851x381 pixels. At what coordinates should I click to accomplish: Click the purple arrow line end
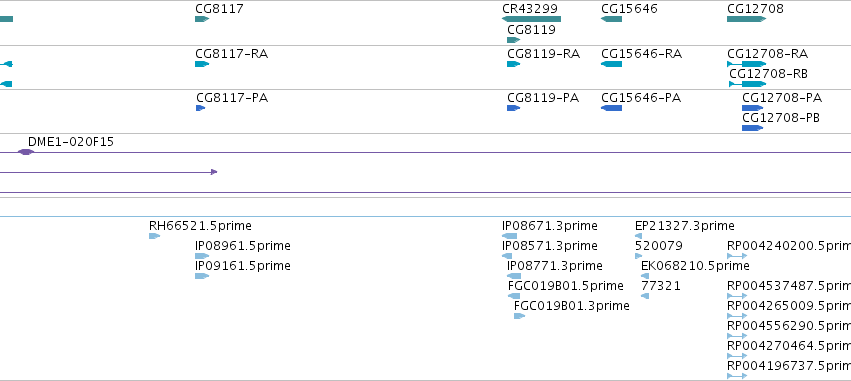point(214,172)
